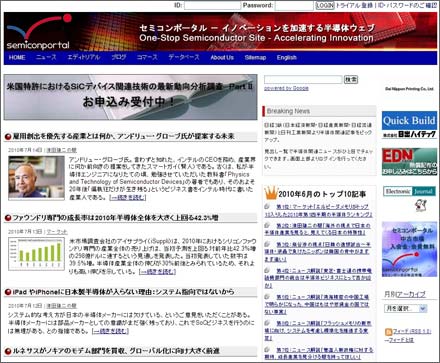Screen dimensions: 440x363
Task: Click the crown icon for top 10 articles
Action: (271, 193)
